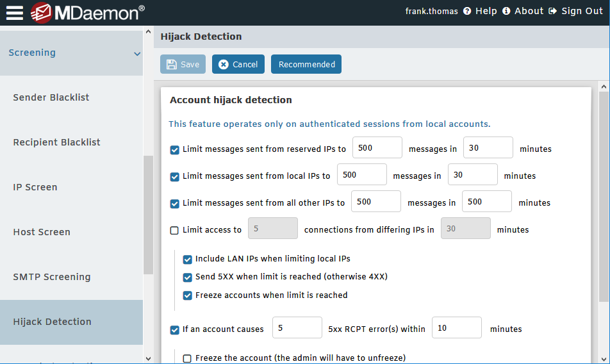
Task: Open Help via question mark icon
Action: coord(467,11)
